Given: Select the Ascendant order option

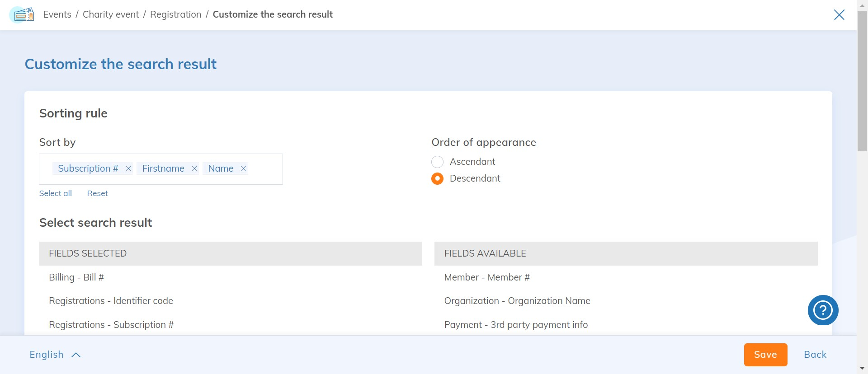Looking at the screenshot, I should click(438, 162).
